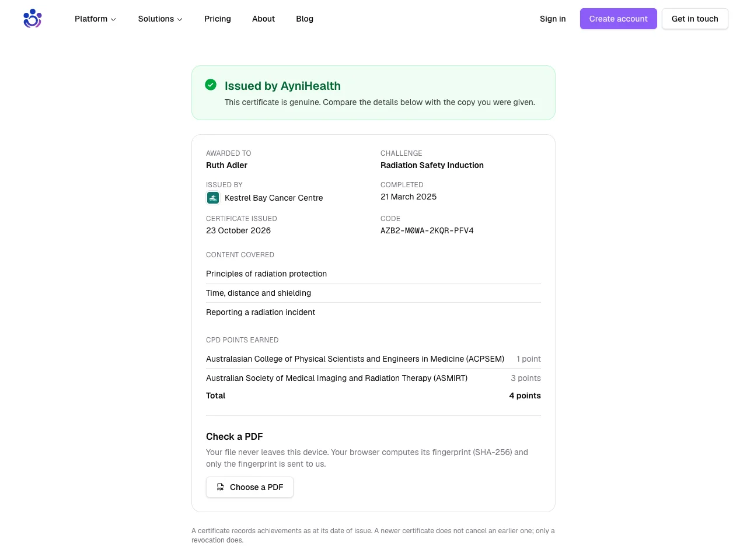Viewport: 747px width, 560px height.
Task: Click the completed date 21 March 2025
Action: (409, 197)
